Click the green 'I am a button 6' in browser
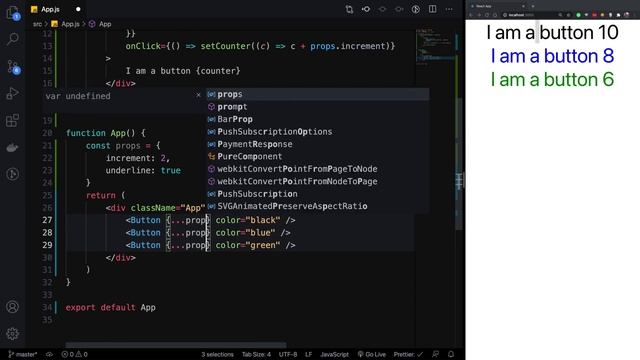The image size is (640, 360). (x=552, y=79)
